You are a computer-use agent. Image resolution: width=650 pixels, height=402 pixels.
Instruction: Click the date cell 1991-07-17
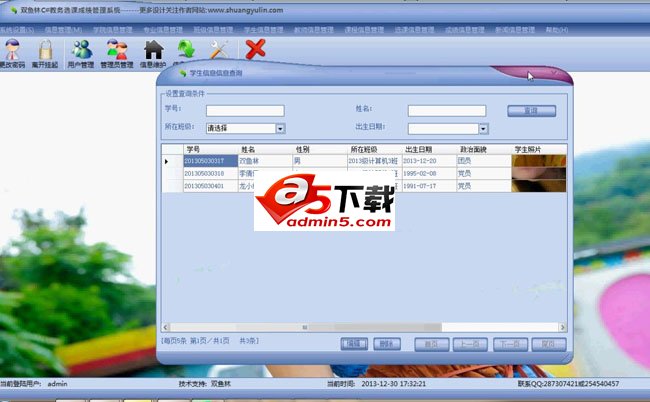click(429, 186)
